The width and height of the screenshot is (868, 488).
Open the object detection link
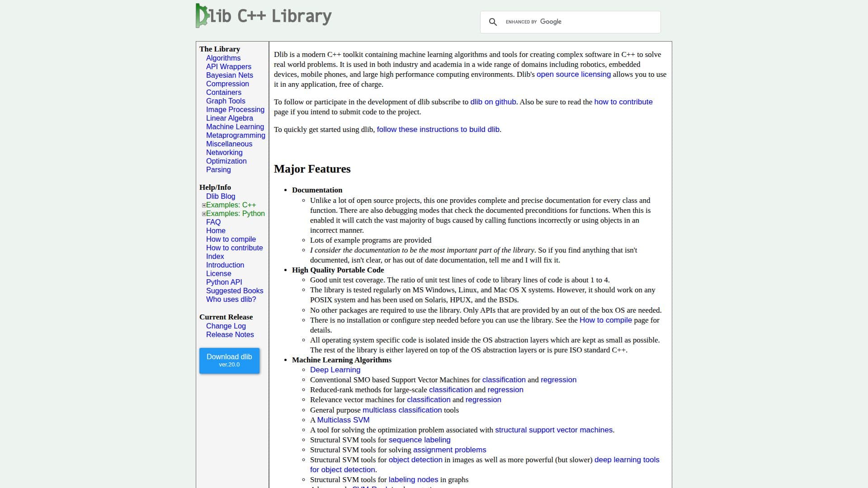tap(415, 460)
